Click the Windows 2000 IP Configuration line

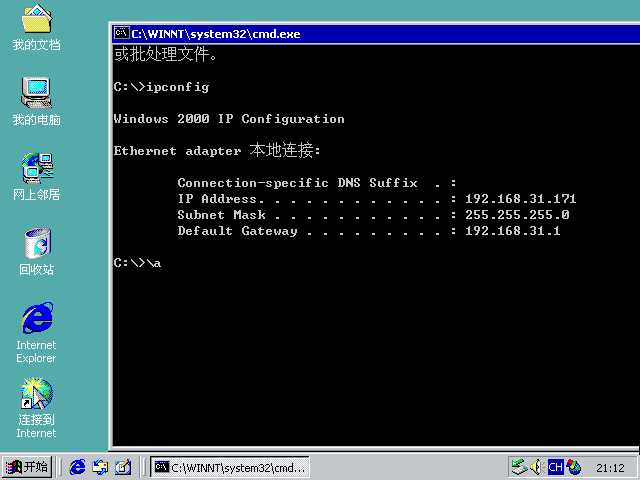tap(229, 119)
